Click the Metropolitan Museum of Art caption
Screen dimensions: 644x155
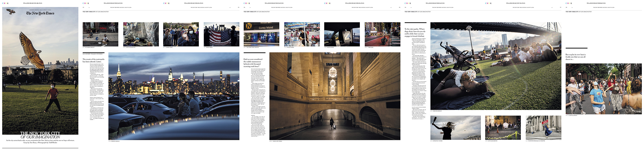(536, 141)
